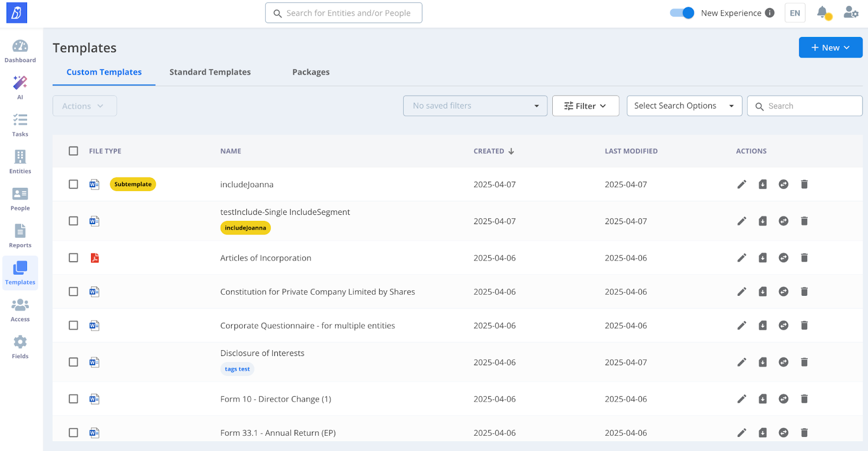The width and height of the screenshot is (868, 451).
Task: Check Disclosure of Interests row
Action: click(x=73, y=362)
